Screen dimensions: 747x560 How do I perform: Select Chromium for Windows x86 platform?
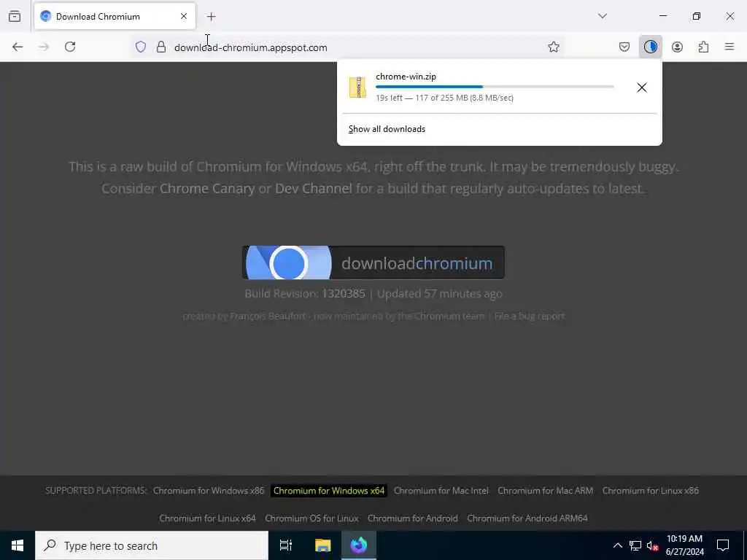pos(208,491)
